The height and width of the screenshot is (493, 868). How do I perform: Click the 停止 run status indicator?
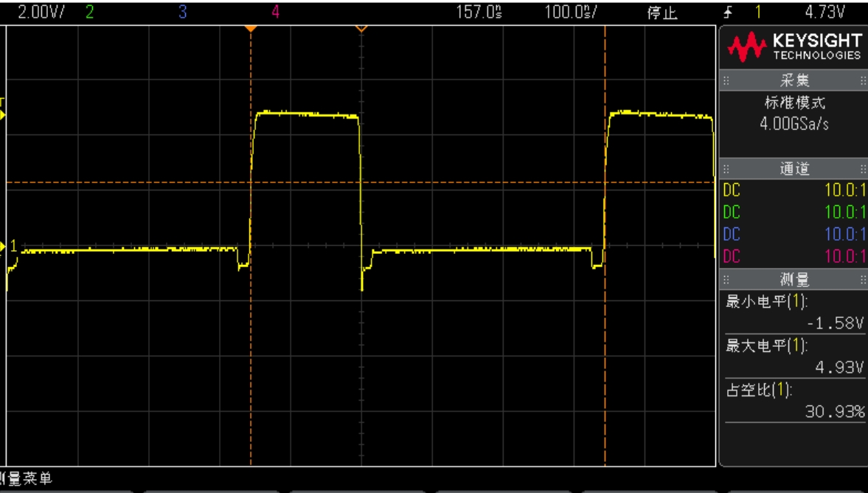pos(662,13)
